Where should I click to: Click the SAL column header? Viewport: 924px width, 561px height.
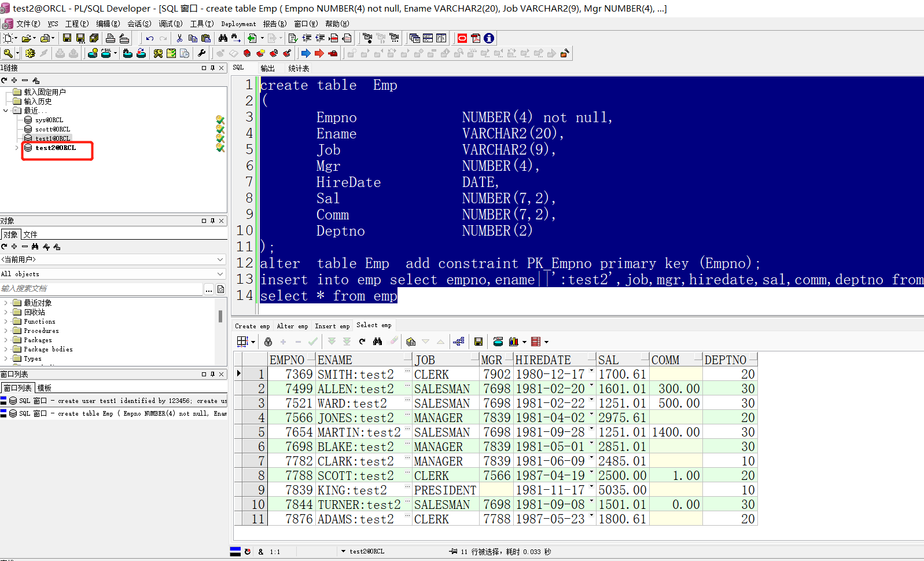tap(623, 360)
